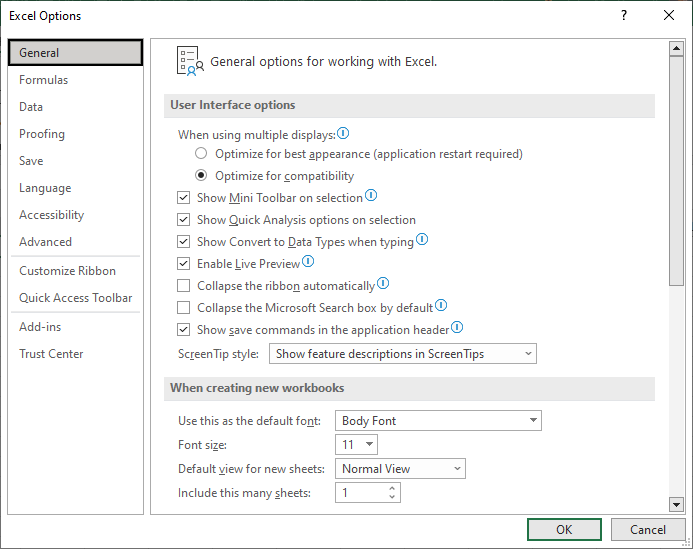Click info icon beside save commands option
Image resolution: width=693 pixels, height=549 pixels.
click(457, 328)
